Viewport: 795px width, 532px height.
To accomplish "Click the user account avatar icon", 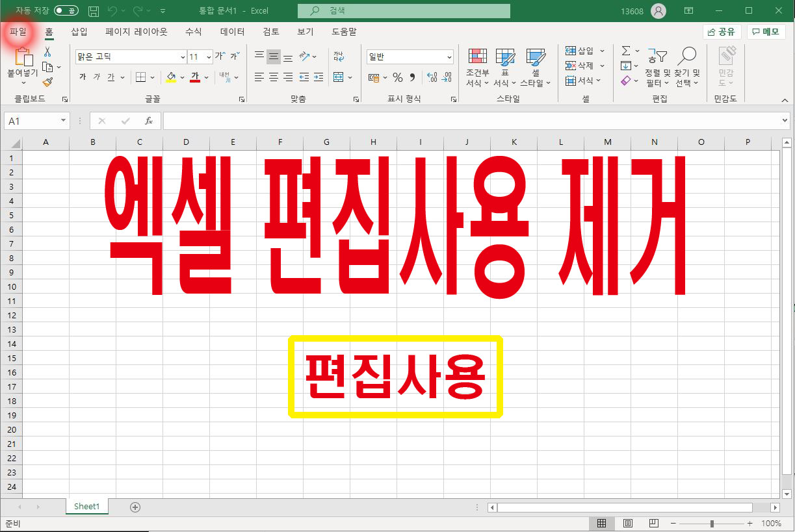I will pos(658,11).
